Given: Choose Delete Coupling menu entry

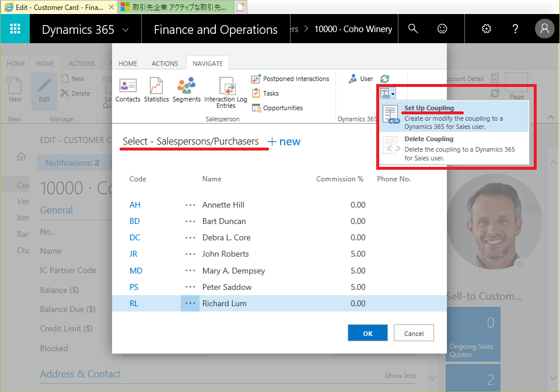Looking at the screenshot, I should point(454,148).
